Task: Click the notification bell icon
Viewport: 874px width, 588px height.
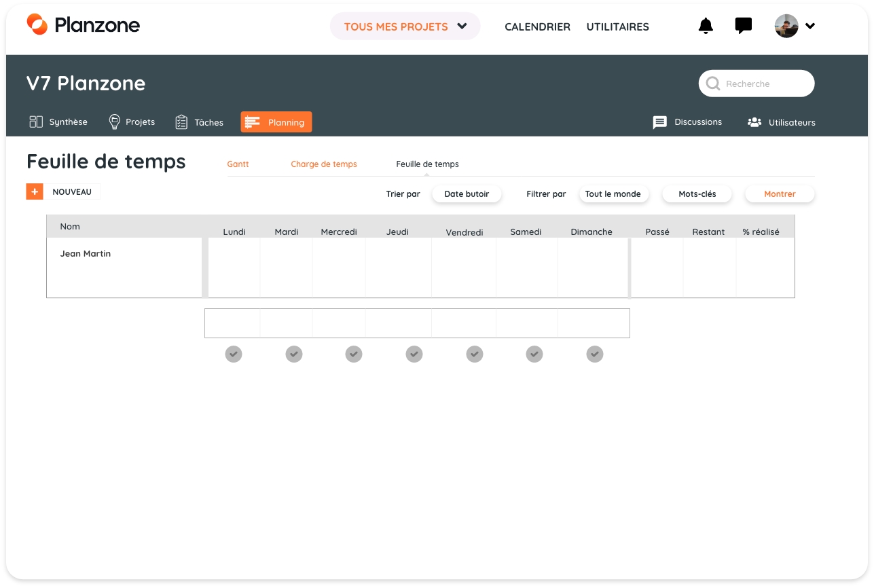Action: (706, 26)
